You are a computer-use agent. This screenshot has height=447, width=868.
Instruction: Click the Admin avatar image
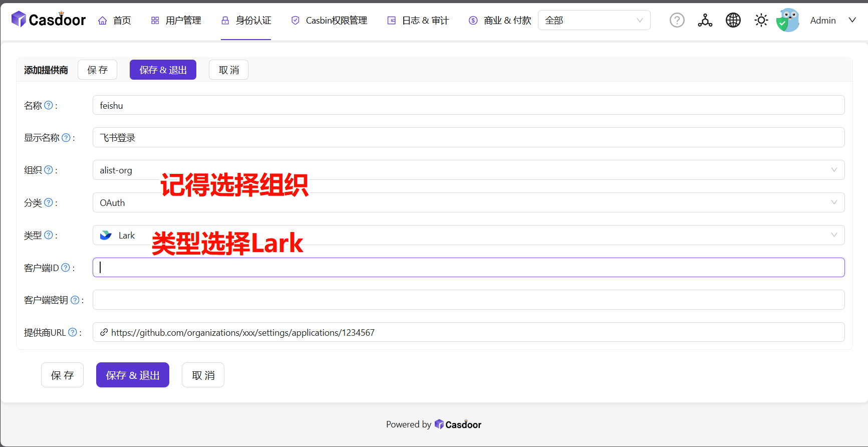click(x=788, y=20)
